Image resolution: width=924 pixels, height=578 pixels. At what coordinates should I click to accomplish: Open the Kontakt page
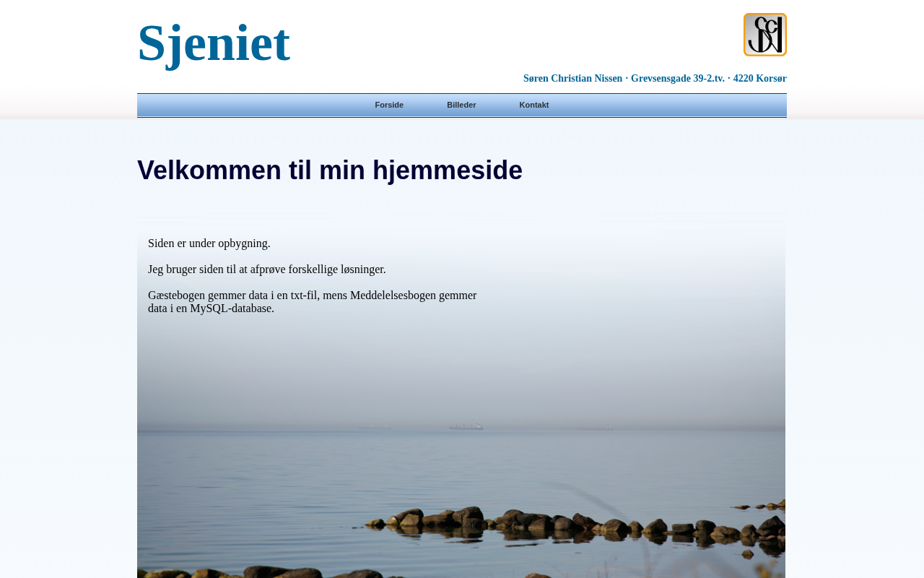coord(534,105)
